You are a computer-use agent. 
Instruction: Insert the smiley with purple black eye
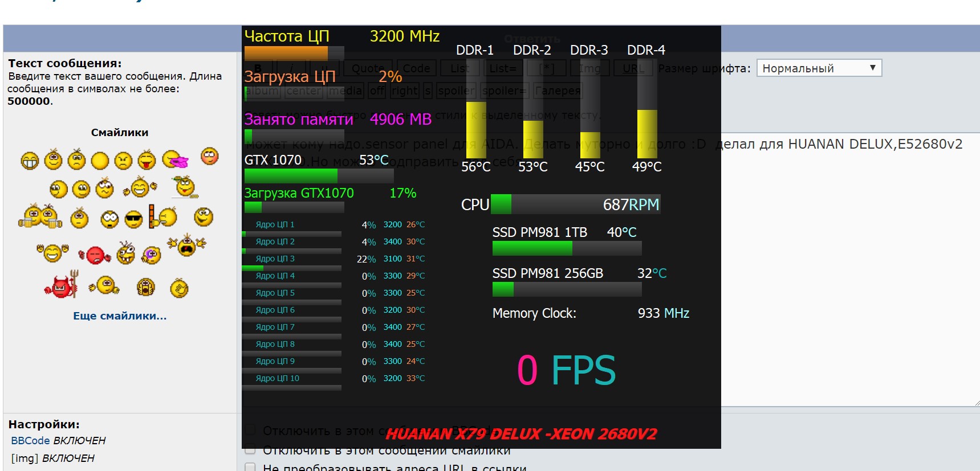click(x=151, y=255)
